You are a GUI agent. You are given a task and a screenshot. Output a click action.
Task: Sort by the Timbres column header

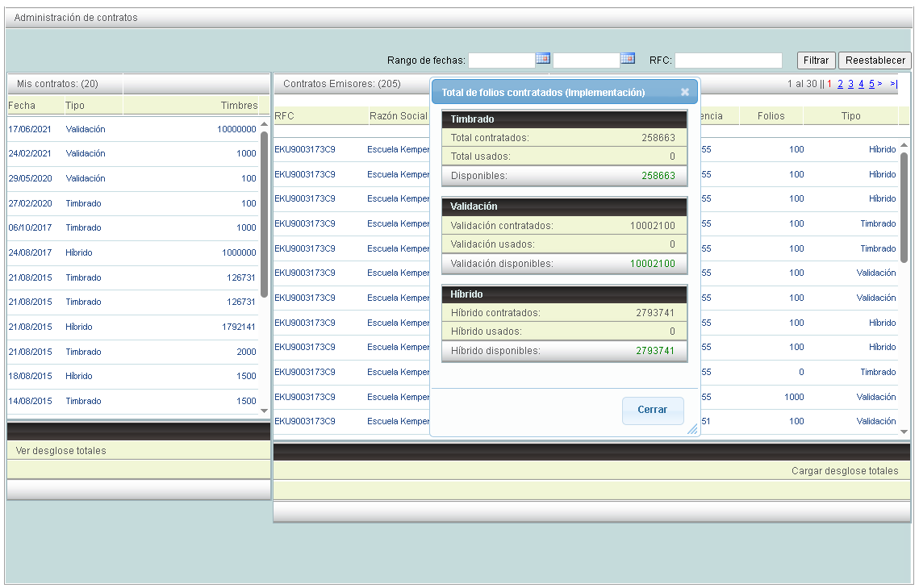(x=239, y=106)
